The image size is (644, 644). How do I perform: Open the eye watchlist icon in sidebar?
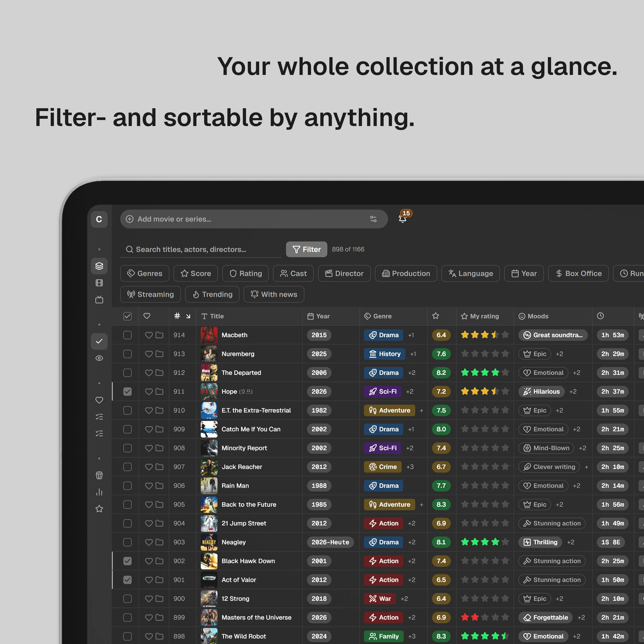[99, 358]
